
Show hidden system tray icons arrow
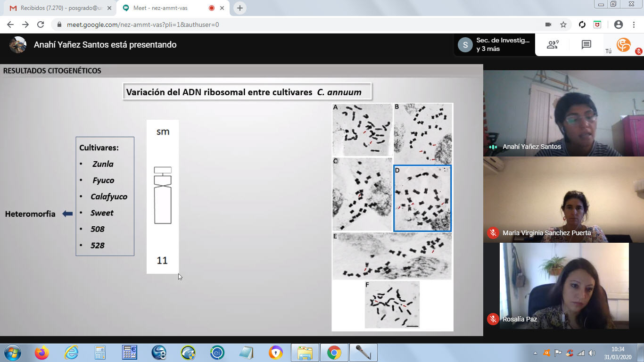pos(535,353)
